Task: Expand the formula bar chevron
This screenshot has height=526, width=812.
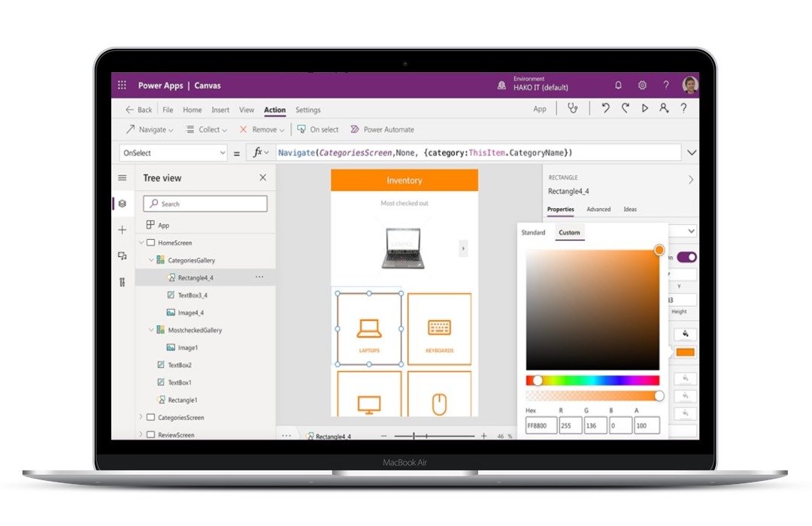Action: click(692, 153)
